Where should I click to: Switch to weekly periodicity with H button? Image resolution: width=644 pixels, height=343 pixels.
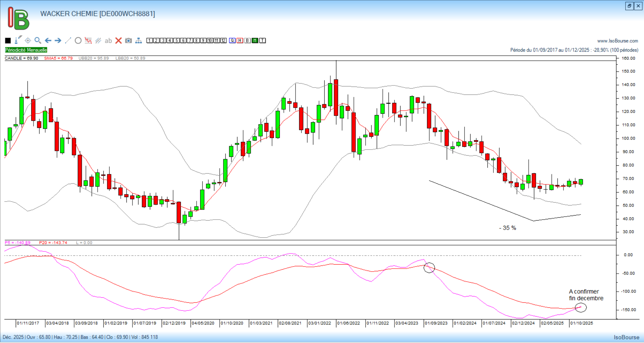tap(240, 41)
